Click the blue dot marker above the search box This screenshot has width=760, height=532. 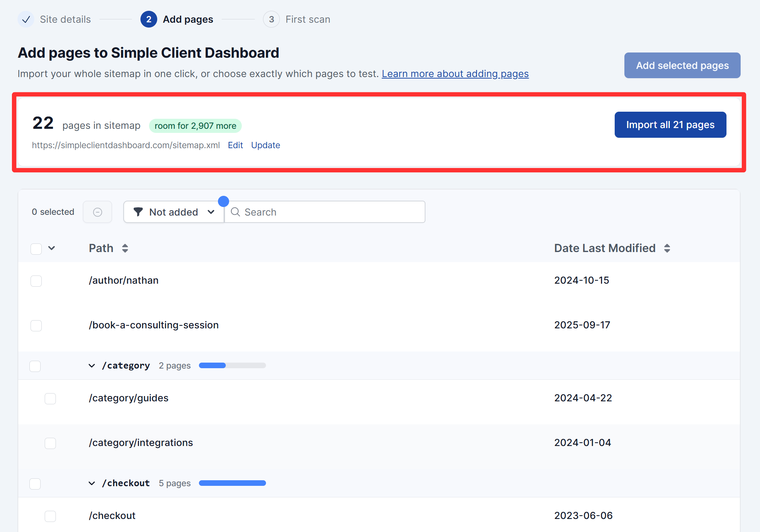click(224, 201)
